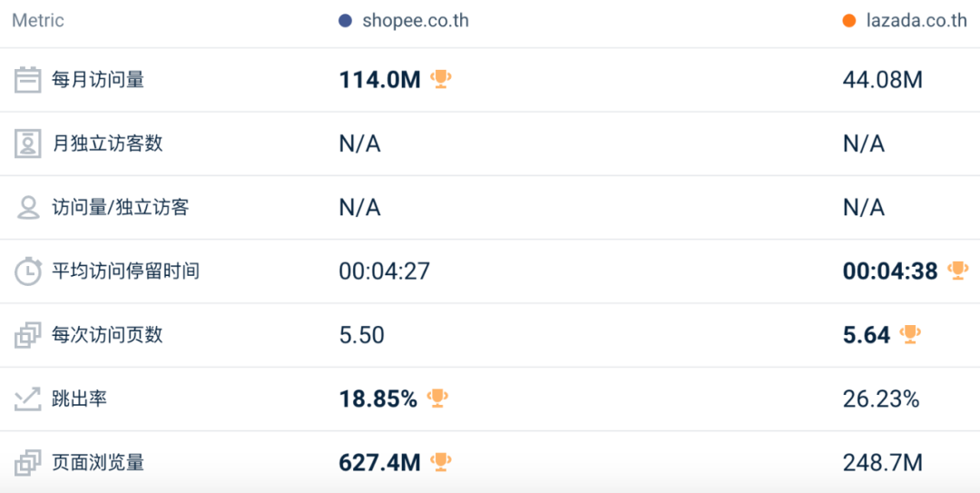This screenshot has width=980, height=493.
Task: Click the Metric column header
Action: pyautogui.click(x=38, y=21)
